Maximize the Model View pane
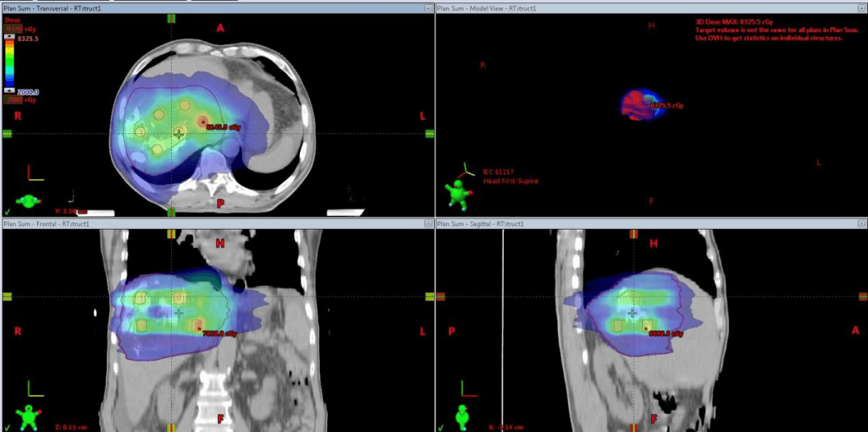Viewport: 868px width, 432px height. (x=861, y=8)
